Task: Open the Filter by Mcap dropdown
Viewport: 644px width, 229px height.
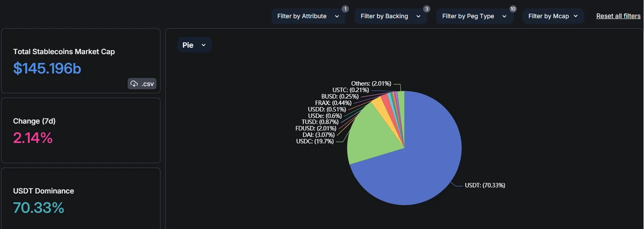Action: (553, 16)
